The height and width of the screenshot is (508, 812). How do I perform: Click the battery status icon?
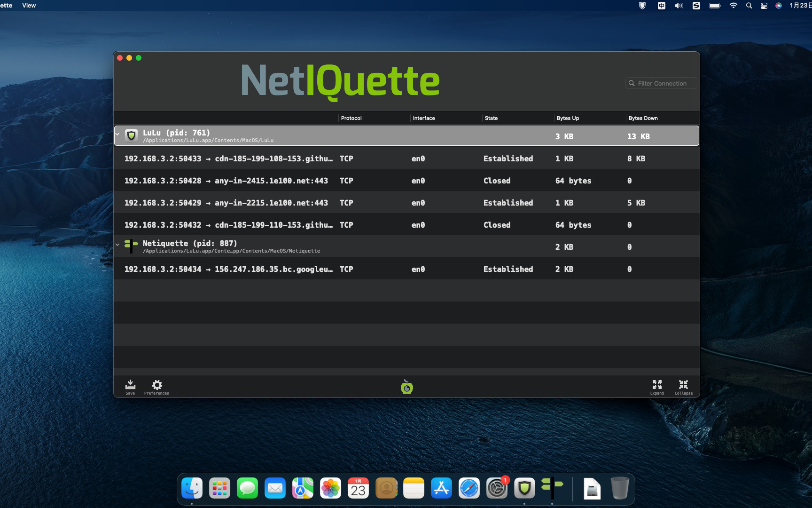coord(715,6)
